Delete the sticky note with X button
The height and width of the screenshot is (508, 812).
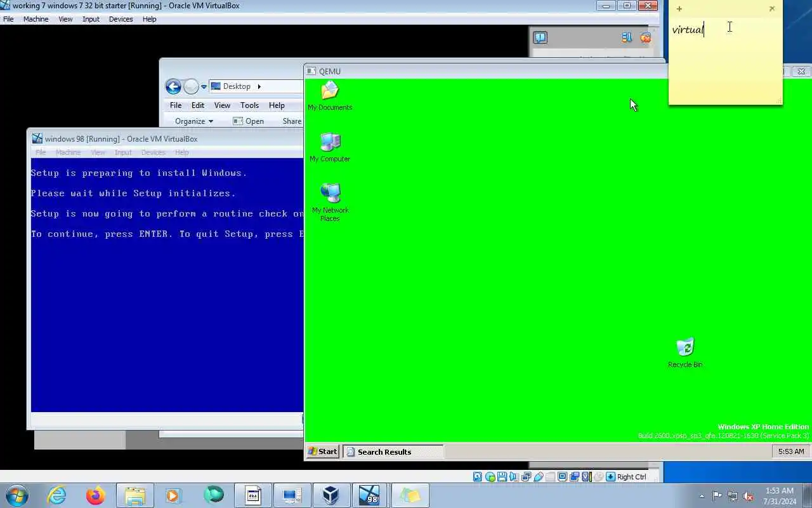(x=771, y=9)
